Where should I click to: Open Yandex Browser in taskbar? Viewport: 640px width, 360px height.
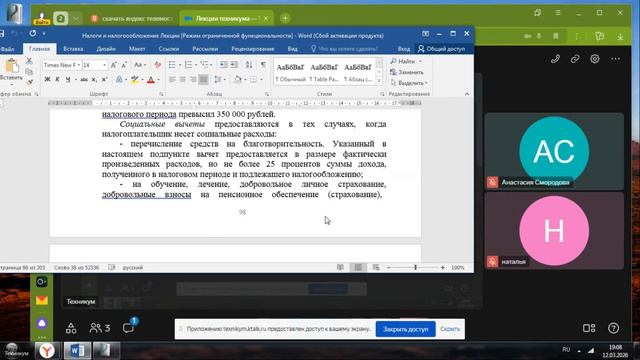(47, 351)
